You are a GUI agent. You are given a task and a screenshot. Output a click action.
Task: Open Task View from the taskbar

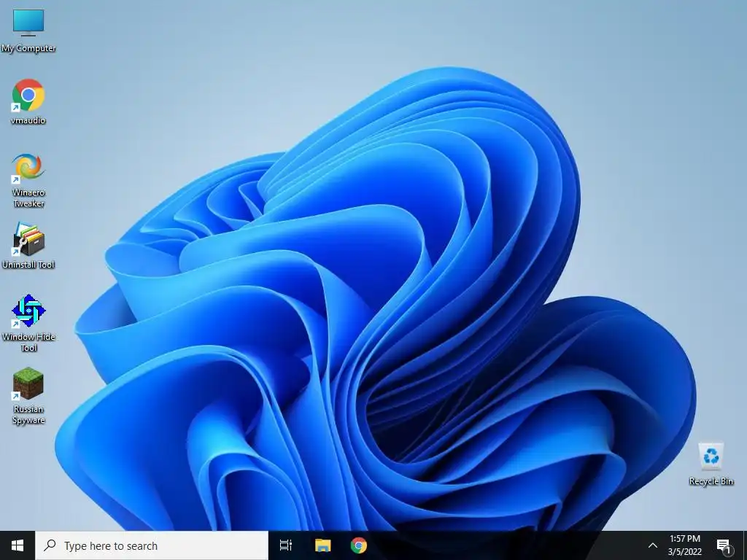[x=286, y=545]
